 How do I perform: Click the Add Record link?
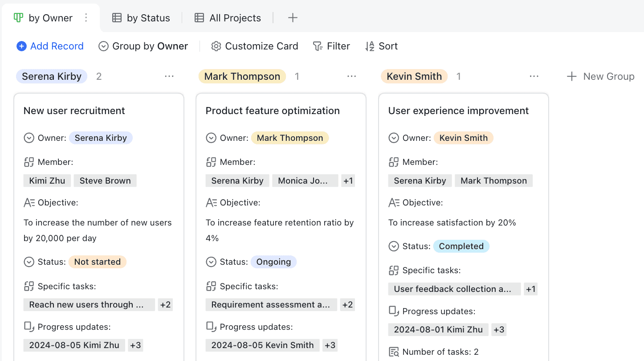(x=57, y=46)
